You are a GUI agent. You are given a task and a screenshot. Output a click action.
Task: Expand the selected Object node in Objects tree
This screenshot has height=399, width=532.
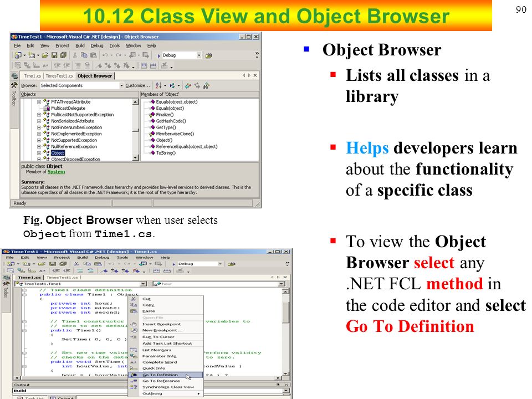point(39,153)
